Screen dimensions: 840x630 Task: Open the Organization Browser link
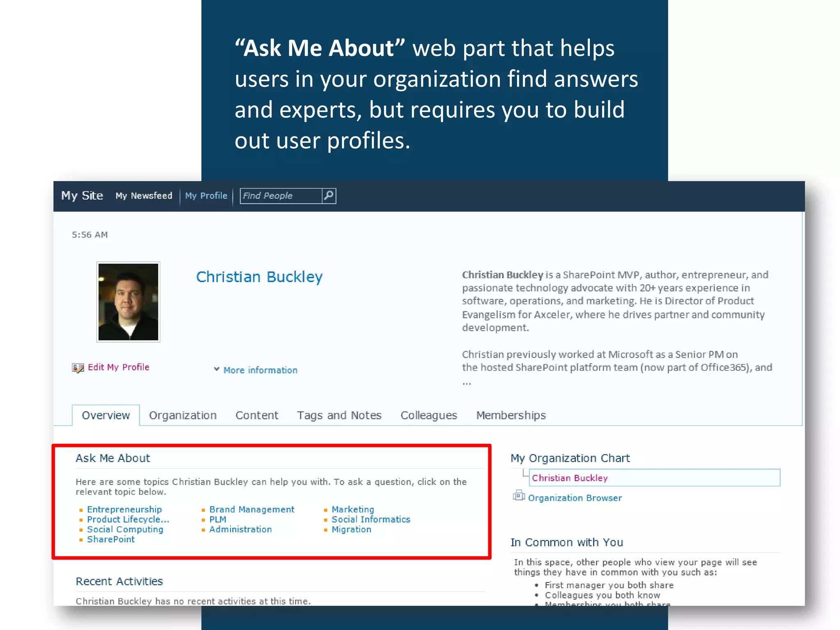575,498
